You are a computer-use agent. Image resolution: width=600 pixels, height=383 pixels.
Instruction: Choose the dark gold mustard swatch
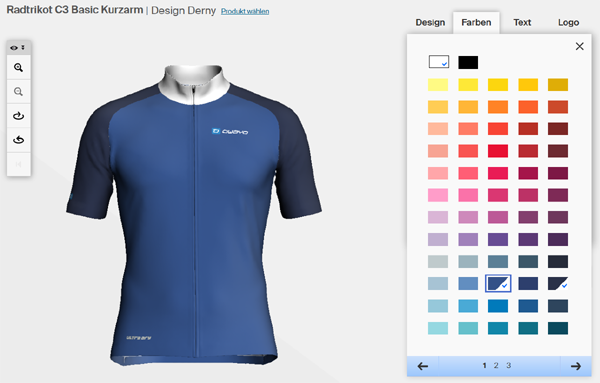point(558,85)
